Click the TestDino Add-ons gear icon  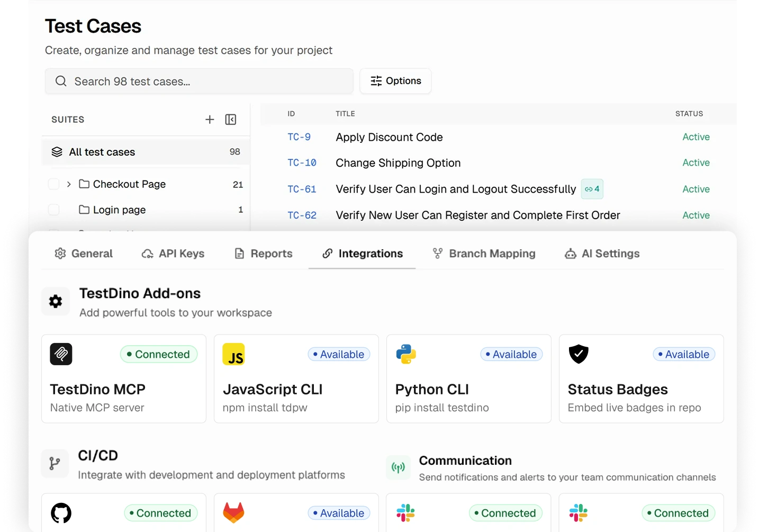coord(56,302)
